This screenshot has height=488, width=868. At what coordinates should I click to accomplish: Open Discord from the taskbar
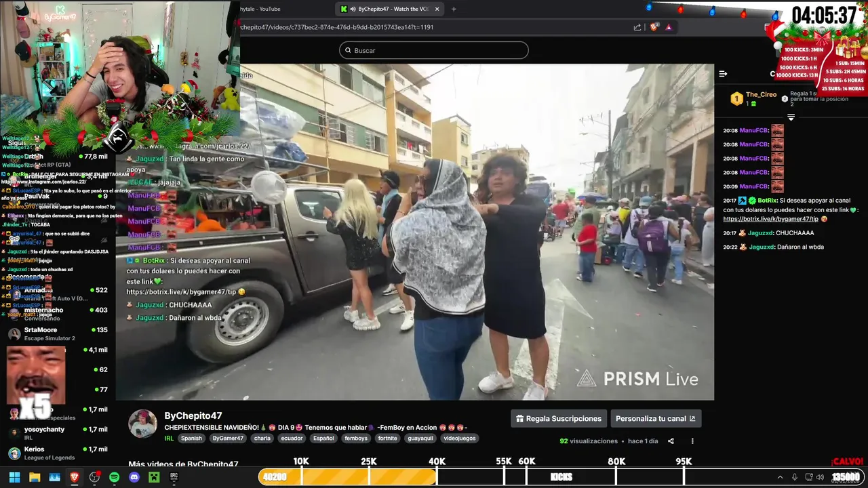pyautogui.click(x=134, y=477)
